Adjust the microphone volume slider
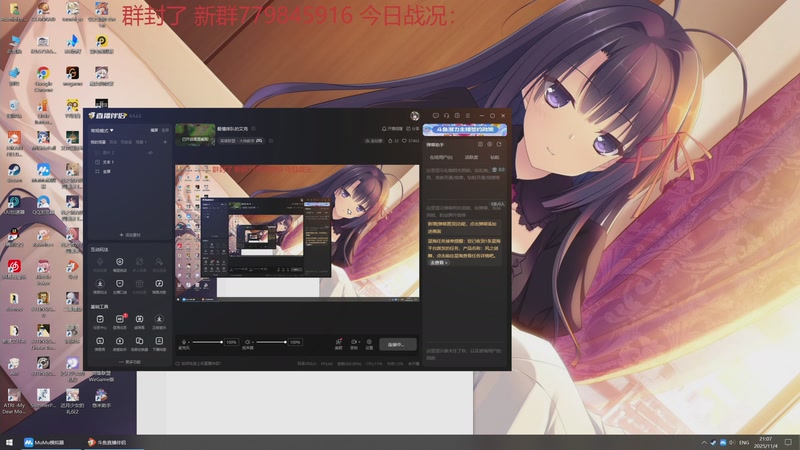 pyautogui.click(x=207, y=342)
